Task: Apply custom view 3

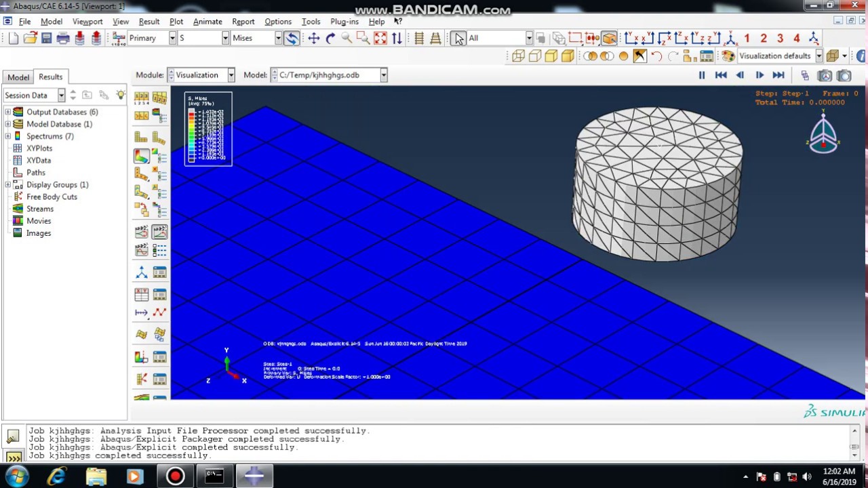Action: pos(781,39)
